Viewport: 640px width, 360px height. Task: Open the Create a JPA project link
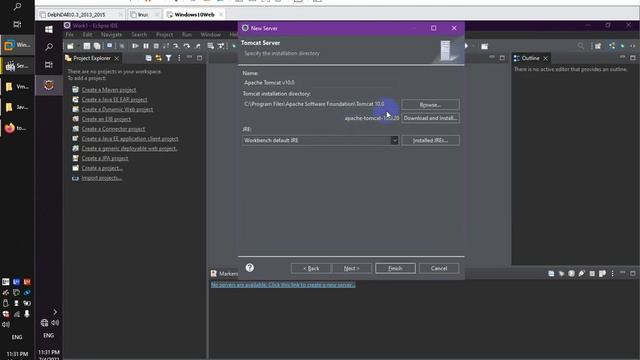[x=105, y=158]
